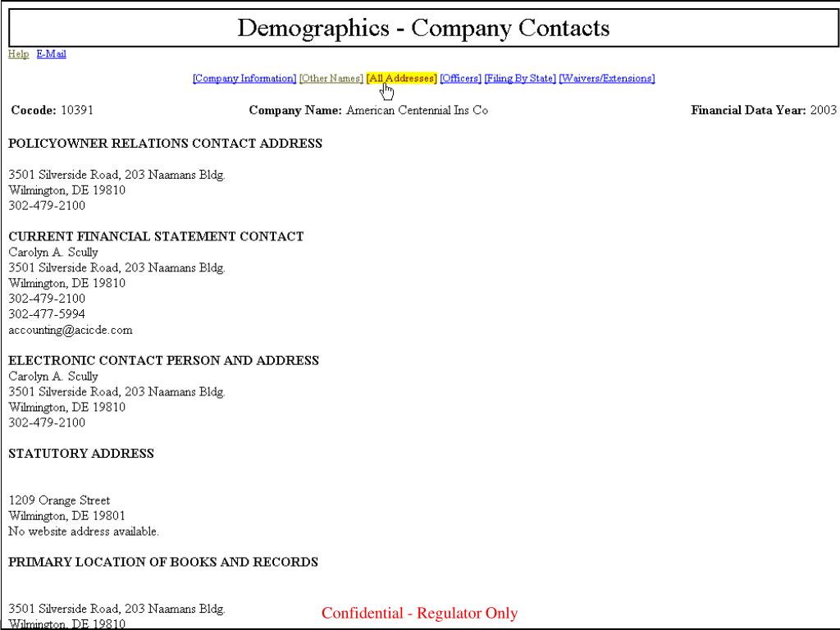Click the E-Mail link
This screenshot has height=630, width=840.
point(52,54)
